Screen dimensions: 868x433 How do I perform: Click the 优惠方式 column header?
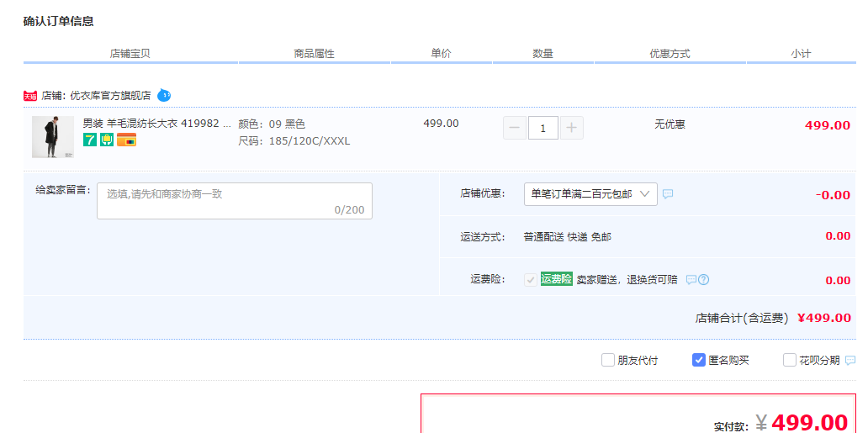[x=670, y=54]
